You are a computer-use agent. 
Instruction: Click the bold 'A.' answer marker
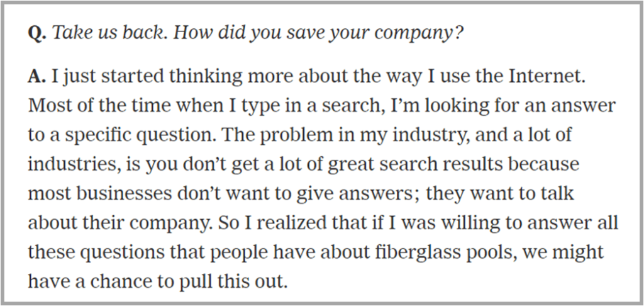click(x=37, y=77)
